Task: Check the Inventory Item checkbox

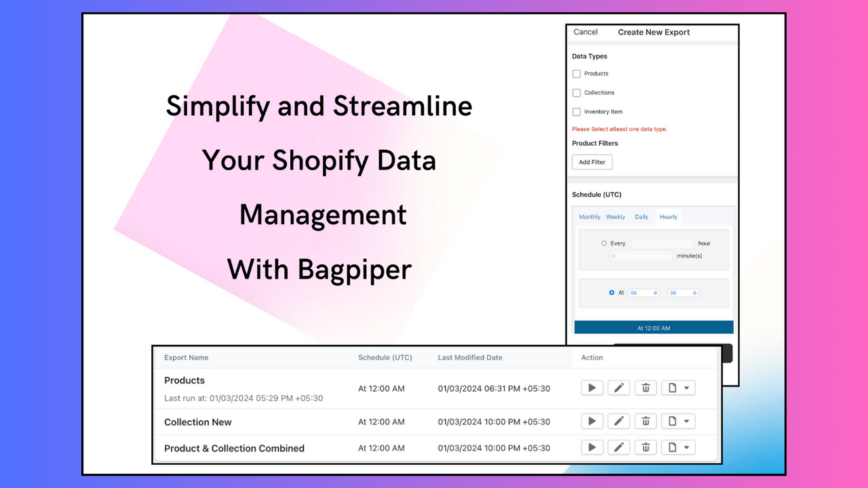Action: (576, 112)
